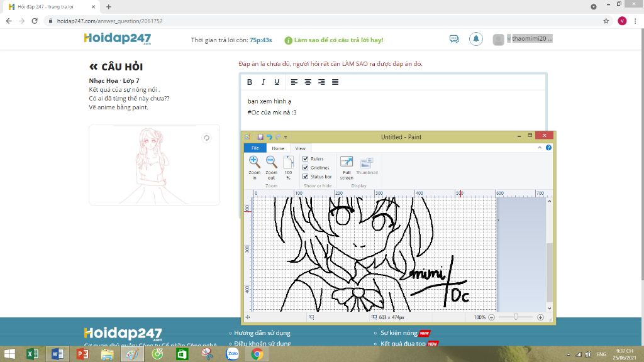This screenshot has width=644, height=362.
Task: Open Excel from taskbar
Action: (x=33, y=354)
